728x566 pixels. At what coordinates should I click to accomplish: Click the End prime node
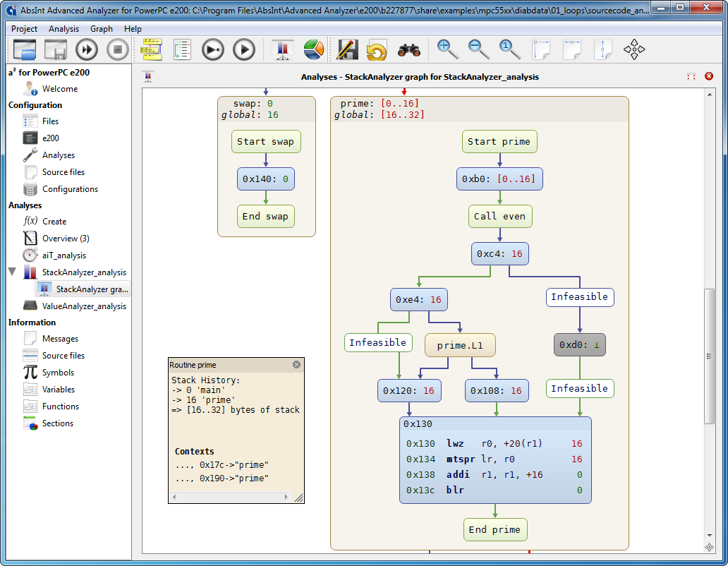point(495,530)
